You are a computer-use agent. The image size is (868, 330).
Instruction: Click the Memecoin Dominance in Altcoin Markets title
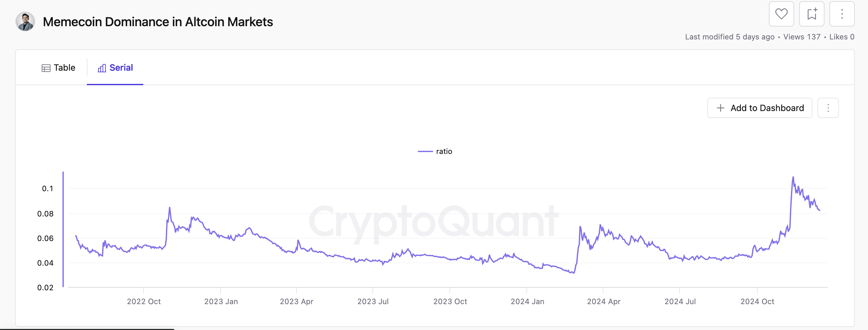158,22
